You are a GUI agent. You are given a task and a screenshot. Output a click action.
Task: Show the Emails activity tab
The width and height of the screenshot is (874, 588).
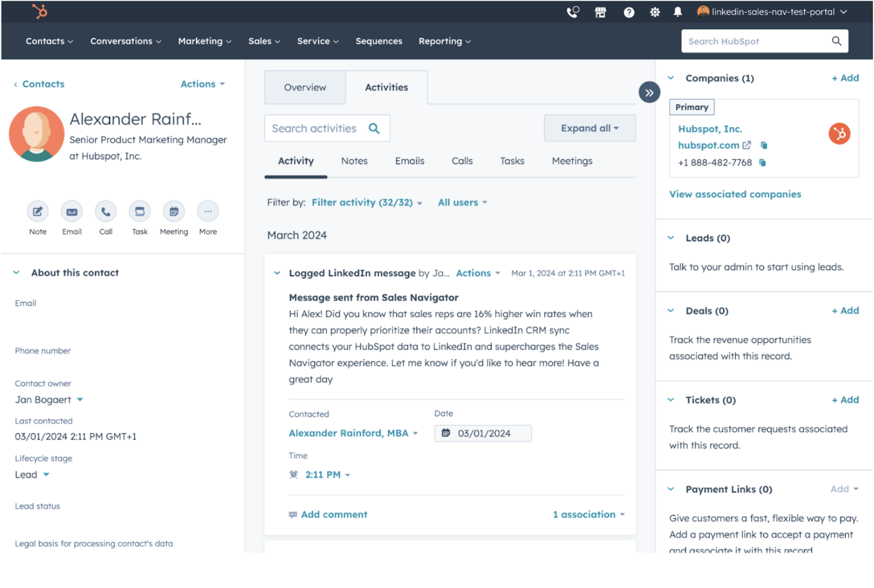(409, 161)
